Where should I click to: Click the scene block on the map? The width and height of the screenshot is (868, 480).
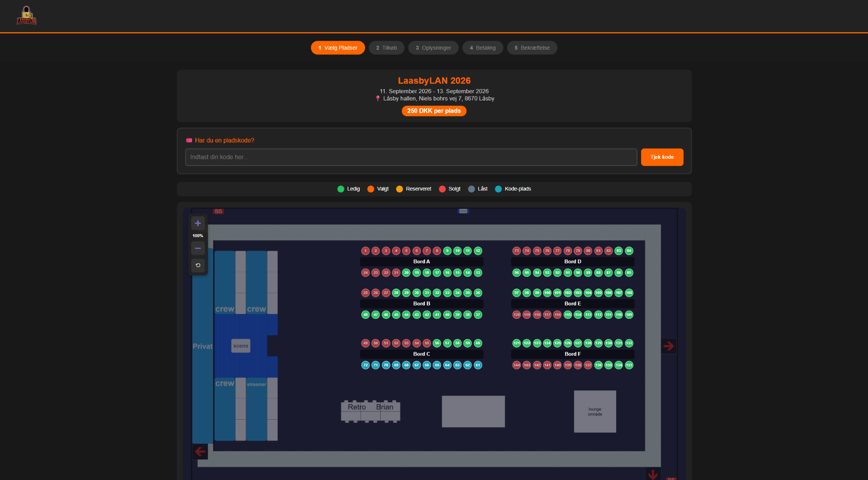(241, 346)
